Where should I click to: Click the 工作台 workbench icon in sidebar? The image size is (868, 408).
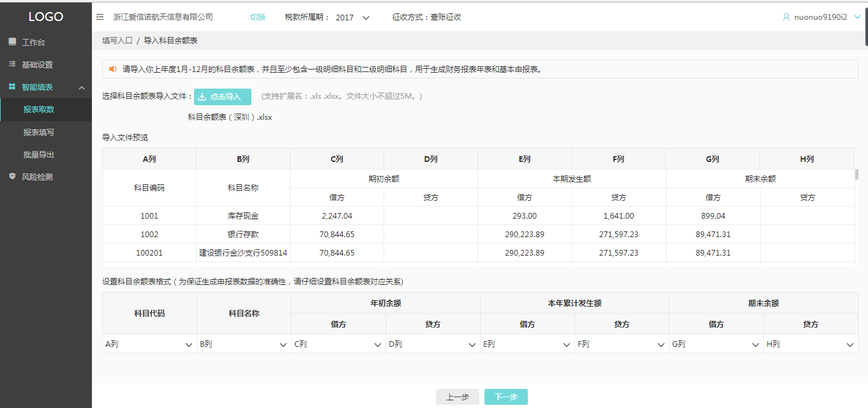click(x=12, y=42)
